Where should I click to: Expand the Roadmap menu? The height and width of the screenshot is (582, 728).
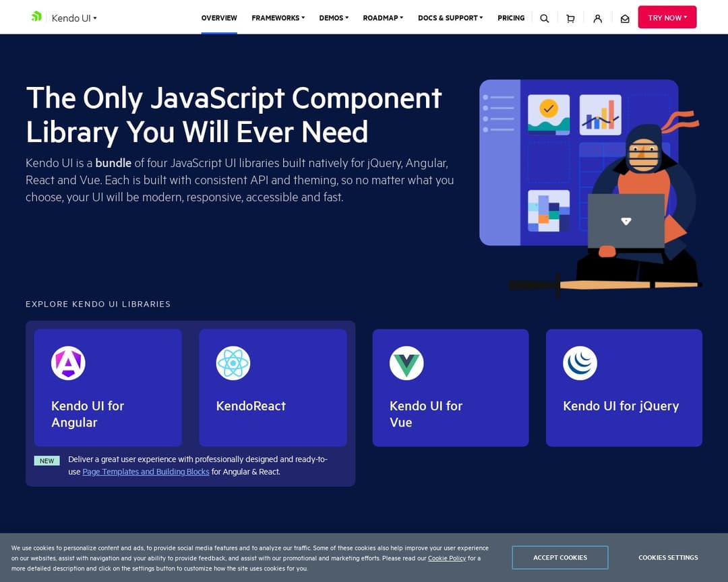[x=383, y=18]
